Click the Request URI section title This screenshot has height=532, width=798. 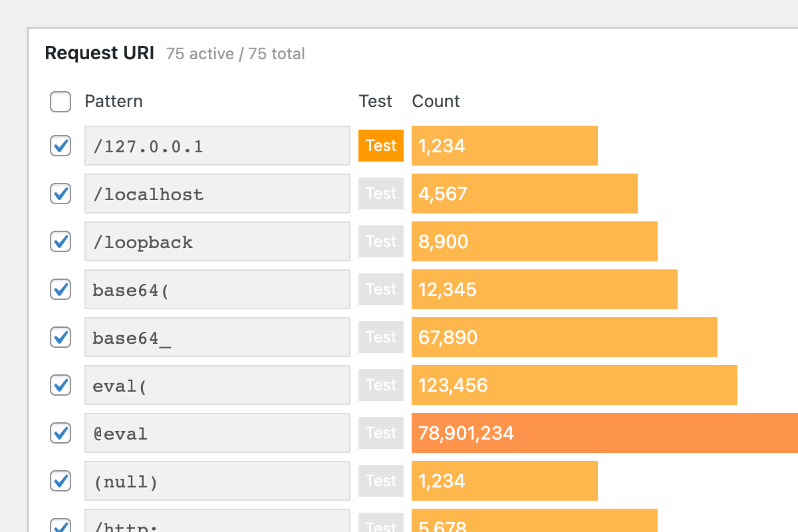click(x=100, y=53)
